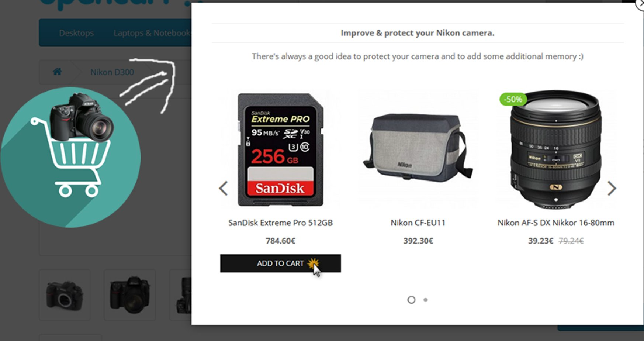Open the SanDisk Extreme Pro 512GB link
The height and width of the screenshot is (341, 644).
(x=280, y=223)
